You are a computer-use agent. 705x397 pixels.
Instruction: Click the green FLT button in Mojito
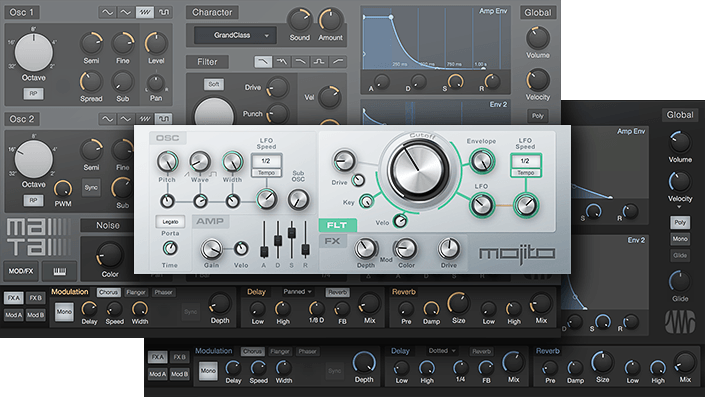pos(337,225)
